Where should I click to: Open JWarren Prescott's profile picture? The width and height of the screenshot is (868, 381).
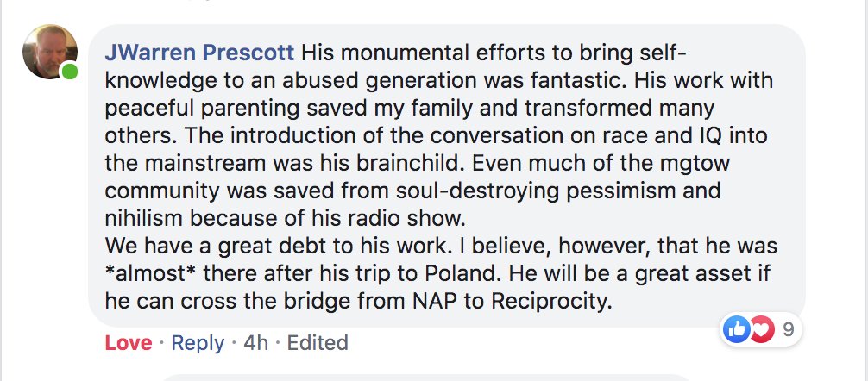[x=50, y=52]
